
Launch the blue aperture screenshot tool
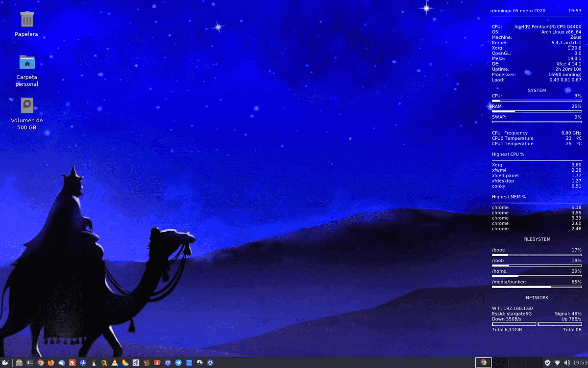(x=210, y=363)
